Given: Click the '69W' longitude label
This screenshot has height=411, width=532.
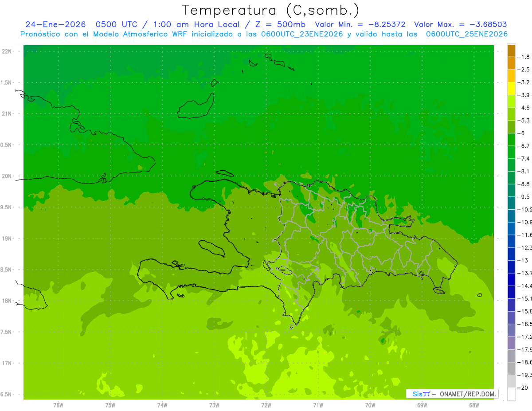Looking at the screenshot, I should click(x=422, y=405).
